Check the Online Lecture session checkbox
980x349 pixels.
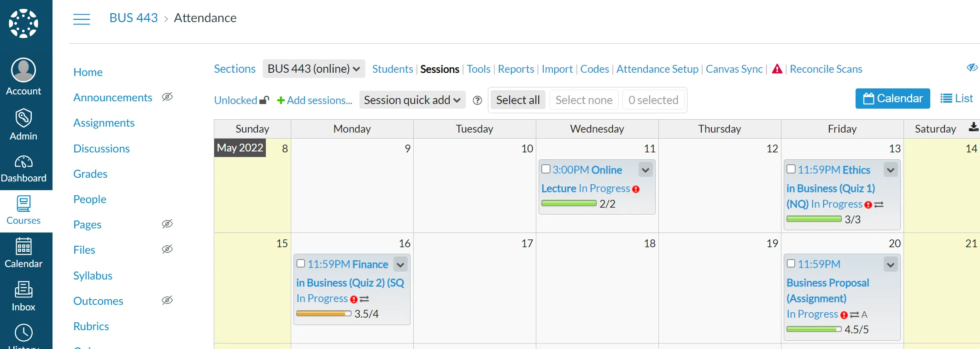coord(546,169)
